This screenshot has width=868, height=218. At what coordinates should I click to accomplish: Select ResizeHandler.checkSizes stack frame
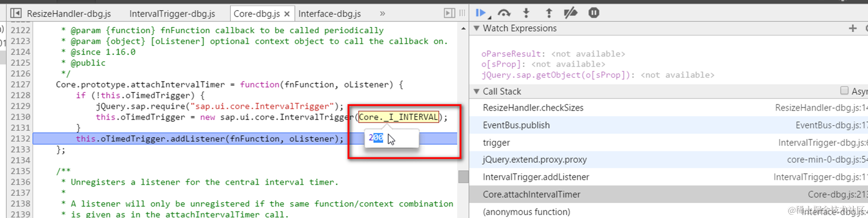point(668,108)
